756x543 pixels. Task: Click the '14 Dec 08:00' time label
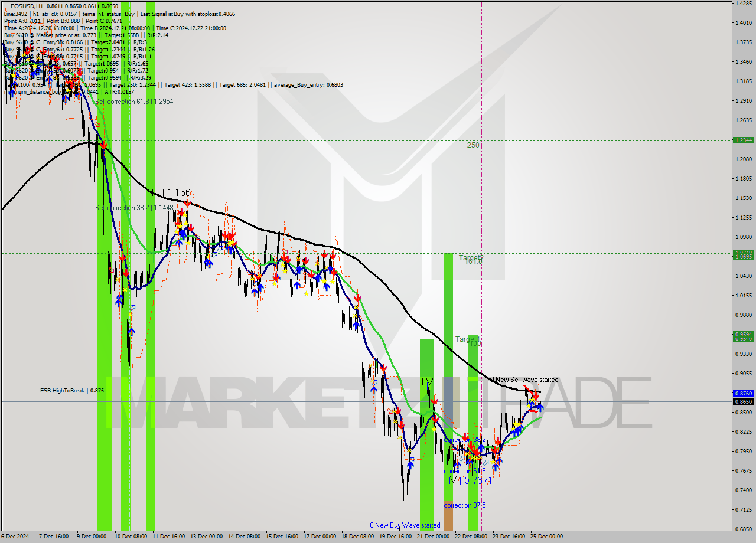[x=245, y=537]
